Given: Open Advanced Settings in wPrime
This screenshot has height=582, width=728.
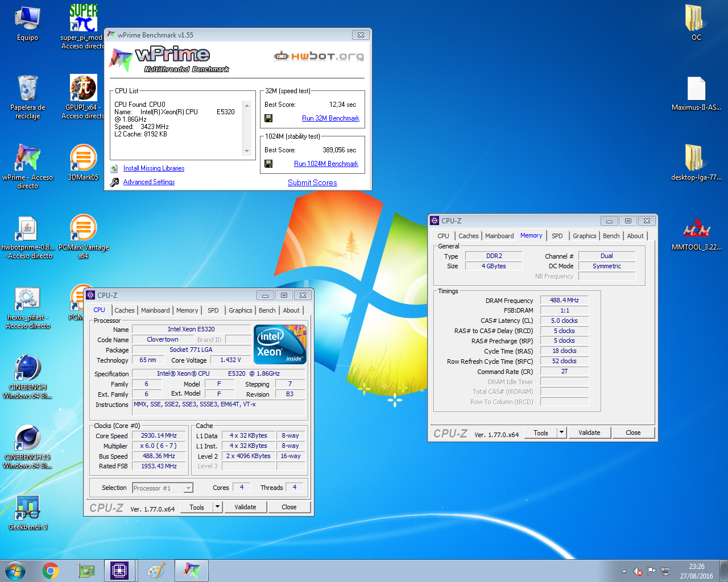Looking at the screenshot, I should click(x=149, y=182).
